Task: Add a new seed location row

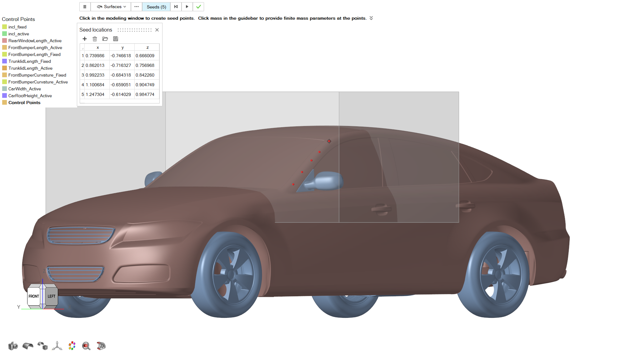Action: 84,39
